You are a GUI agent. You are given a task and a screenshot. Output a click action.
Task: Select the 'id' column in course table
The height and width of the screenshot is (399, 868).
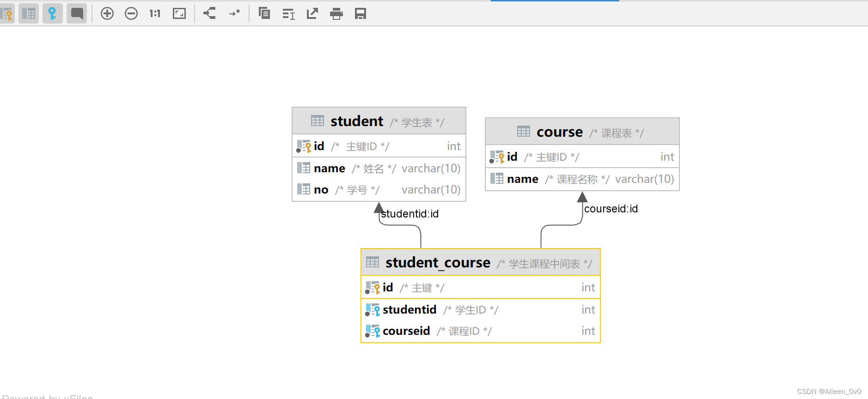point(582,157)
